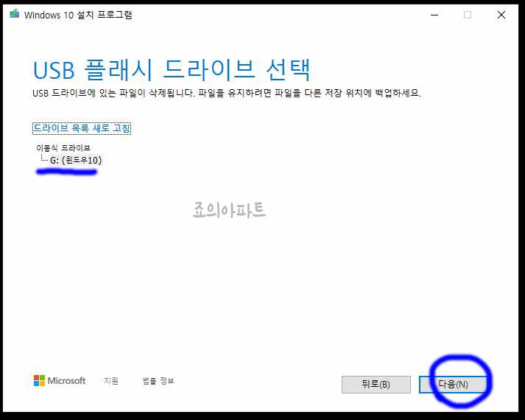Click the disabled maximize button
This screenshot has width=525, height=420.
point(468,15)
